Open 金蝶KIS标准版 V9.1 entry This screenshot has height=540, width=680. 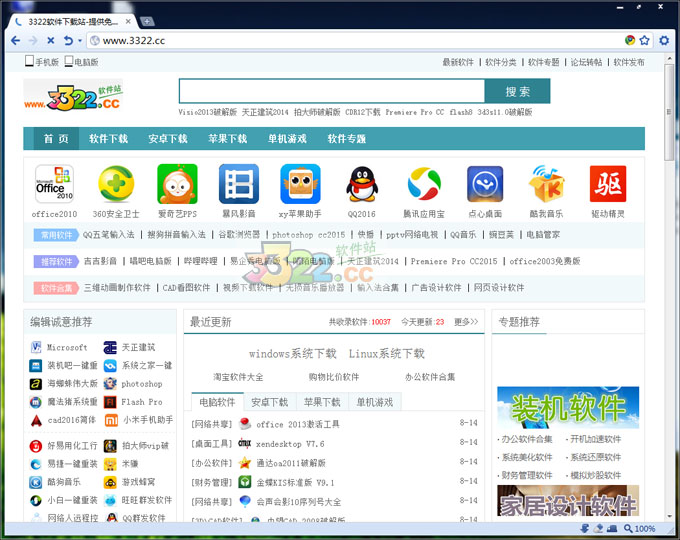(x=295, y=483)
